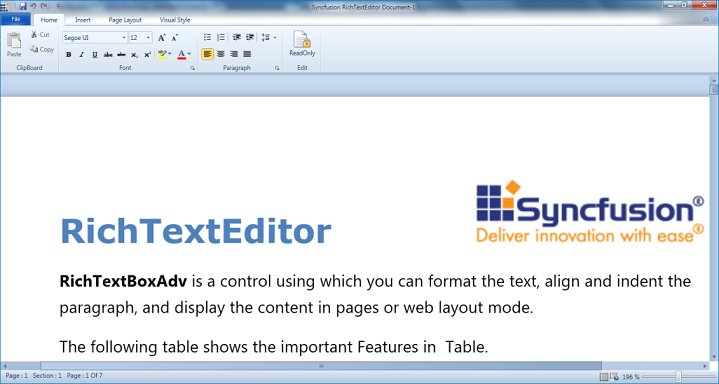Open the Font dialog launcher
This screenshot has width=719, height=384.
click(193, 68)
